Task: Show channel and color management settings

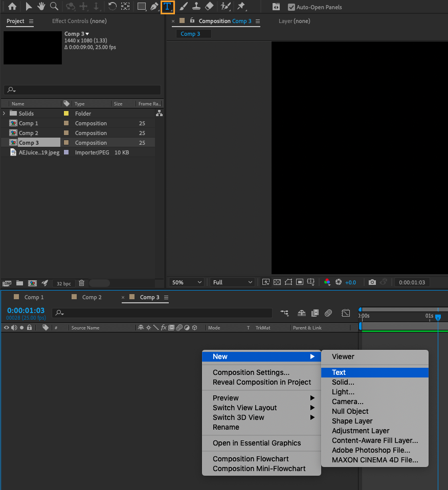Action: pos(327,282)
